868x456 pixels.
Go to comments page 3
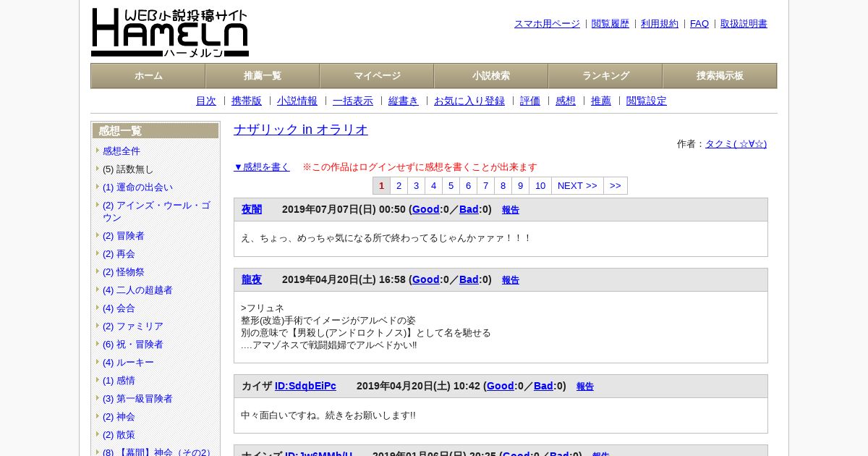416,186
